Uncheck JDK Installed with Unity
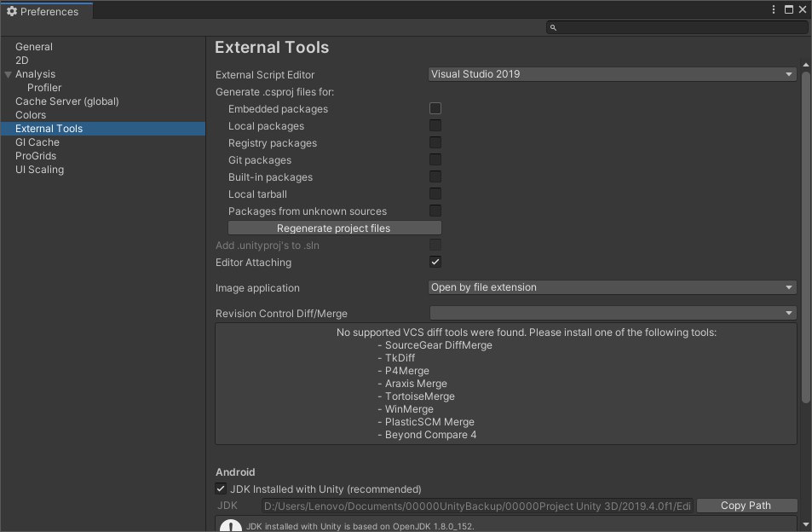The width and height of the screenshot is (812, 532). [x=221, y=489]
